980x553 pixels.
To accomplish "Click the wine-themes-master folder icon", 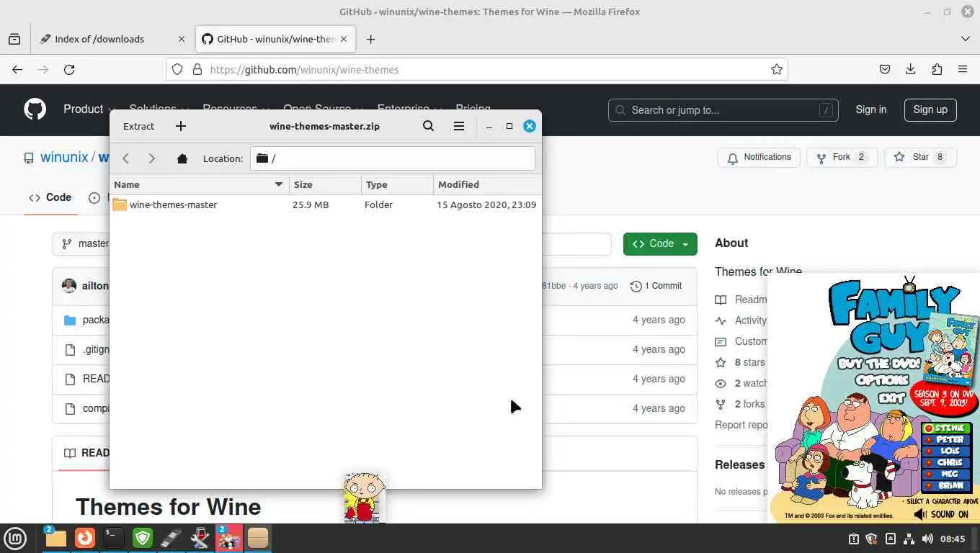I will click(120, 204).
